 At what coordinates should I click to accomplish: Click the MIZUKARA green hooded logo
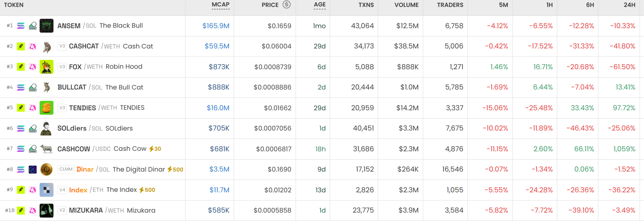click(x=47, y=210)
